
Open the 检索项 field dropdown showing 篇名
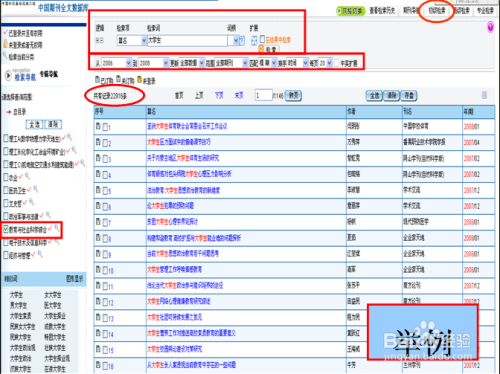(132, 41)
